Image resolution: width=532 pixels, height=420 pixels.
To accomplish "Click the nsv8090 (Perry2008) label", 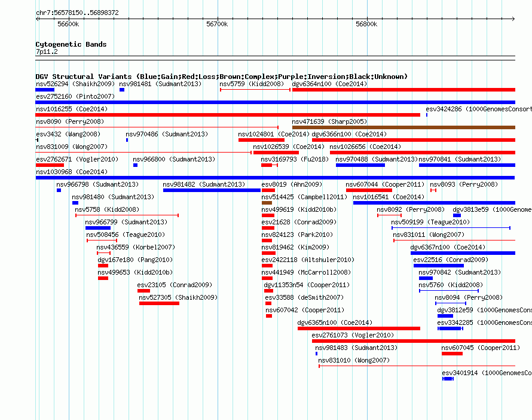I will (x=70, y=121).
